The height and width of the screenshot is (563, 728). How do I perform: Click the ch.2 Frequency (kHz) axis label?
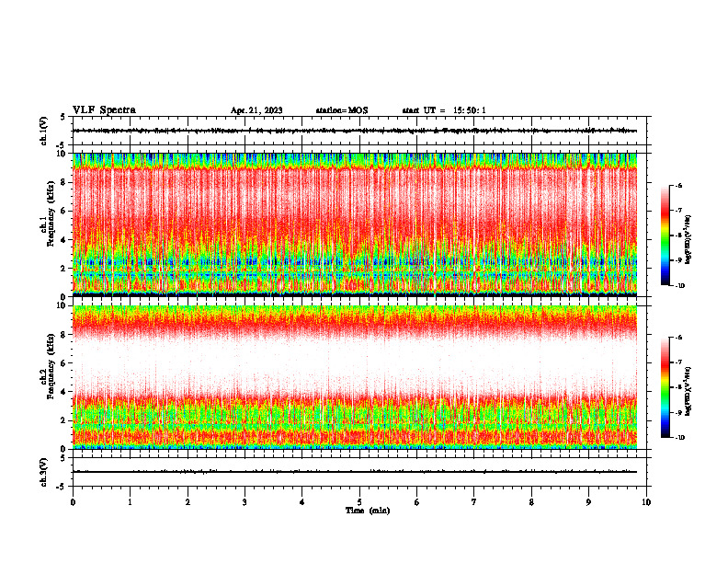click(x=48, y=366)
